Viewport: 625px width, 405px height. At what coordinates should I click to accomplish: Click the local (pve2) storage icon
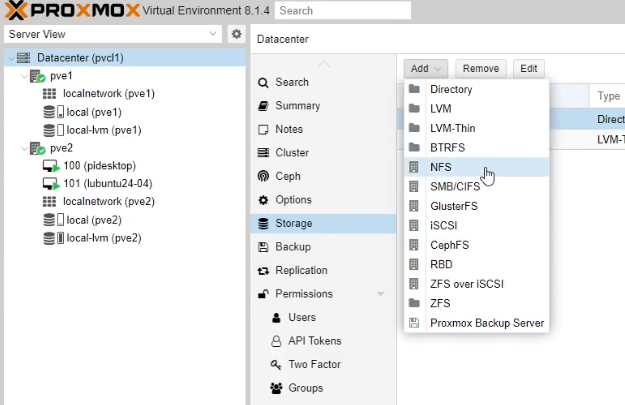click(x=53, y=220)
